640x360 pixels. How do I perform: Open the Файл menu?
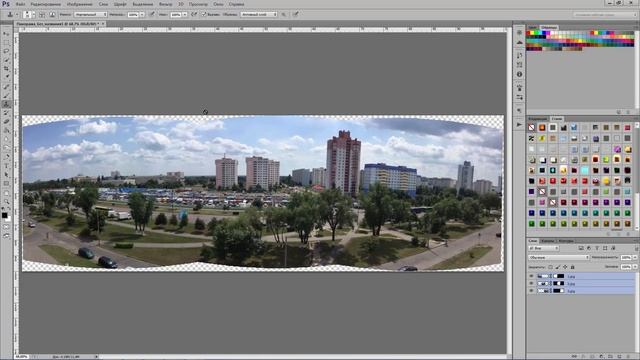(x=20, y=4)
